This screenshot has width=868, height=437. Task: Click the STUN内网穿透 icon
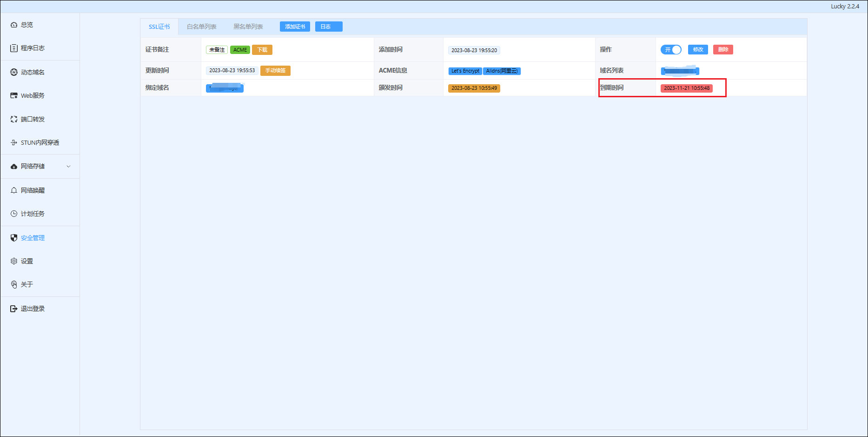click(x=14, y=142)
